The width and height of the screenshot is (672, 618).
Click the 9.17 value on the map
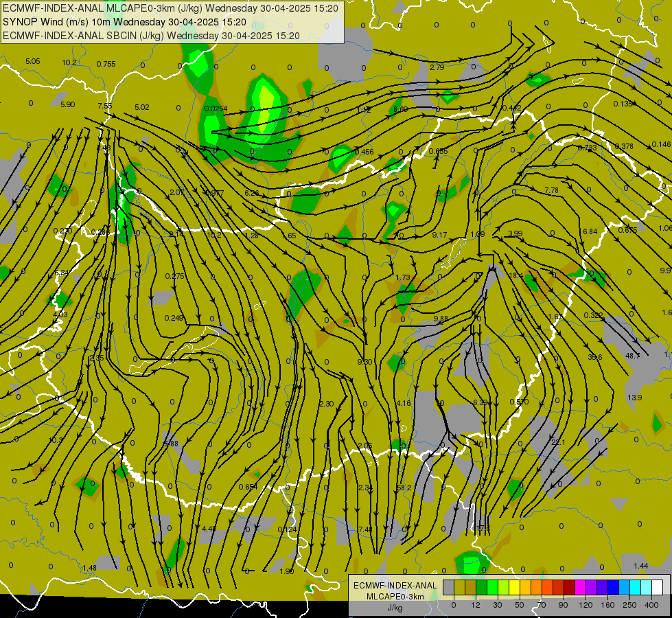tap(440, 235)
